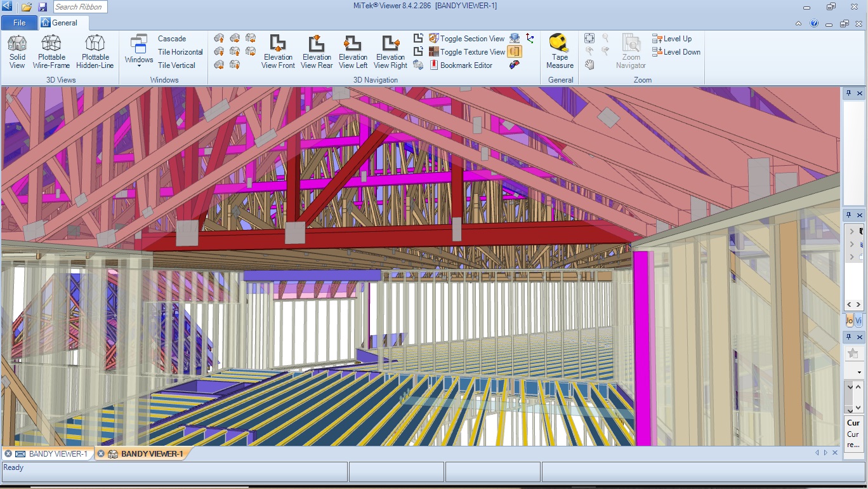Viewport: 868px width, 489px height.
Task: Show the Elevation View Rear
Action: pos(317,51)
